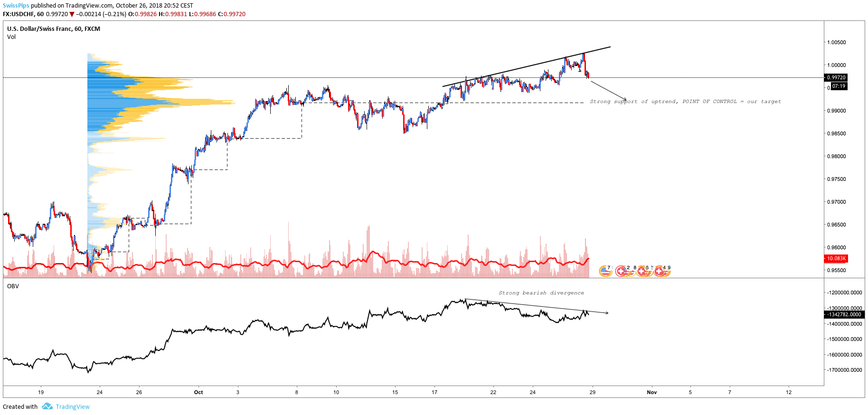The width and height of the screenshot is (868, 415).
Task: Click the 1.00000 price axis label
Action: point(837,66)
